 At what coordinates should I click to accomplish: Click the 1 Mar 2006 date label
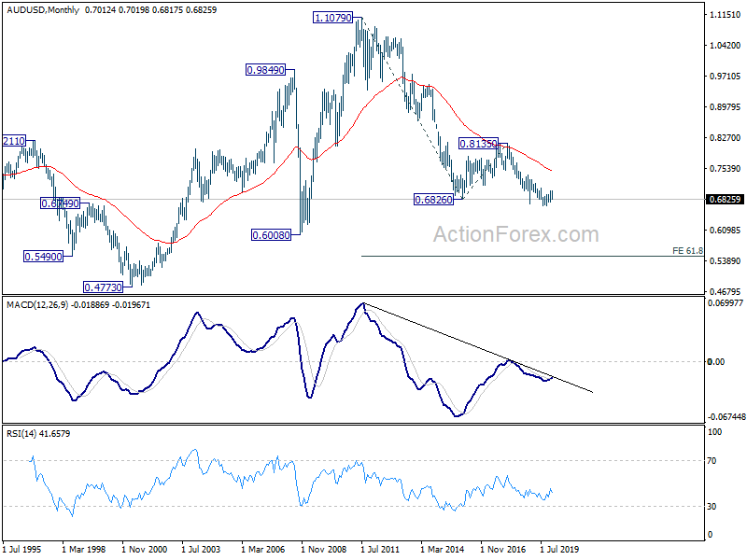coord(263,549)
